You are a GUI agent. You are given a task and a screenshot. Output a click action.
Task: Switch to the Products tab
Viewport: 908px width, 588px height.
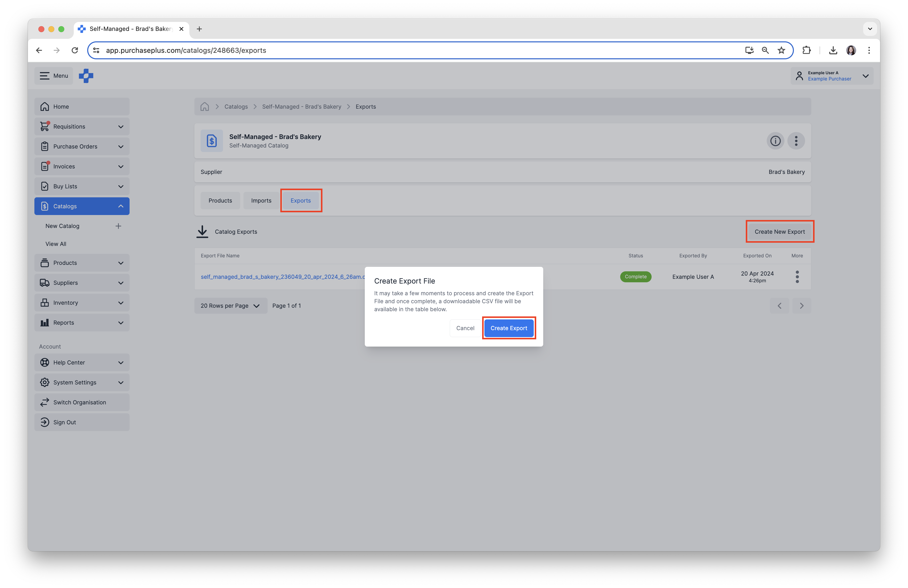220,200
